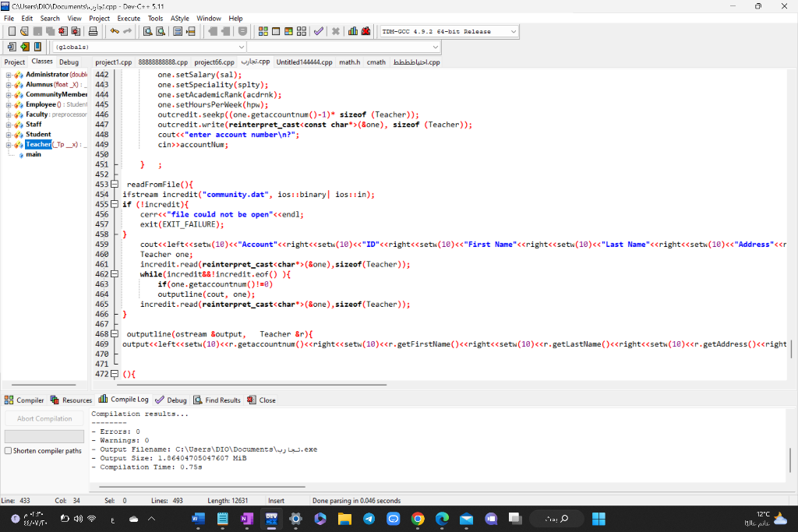Click the Undo icon
798x532 pixels.
click(x=115, y=31)
